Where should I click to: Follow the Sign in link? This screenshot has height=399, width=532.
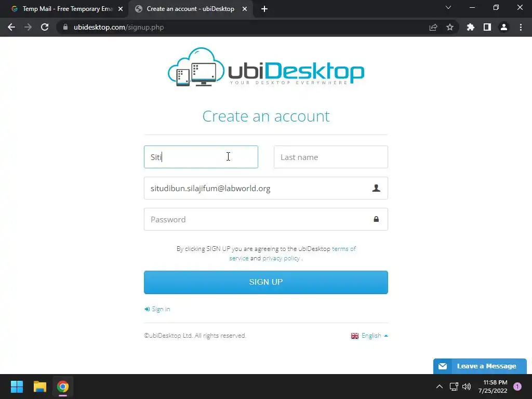[x=157, y=309]
